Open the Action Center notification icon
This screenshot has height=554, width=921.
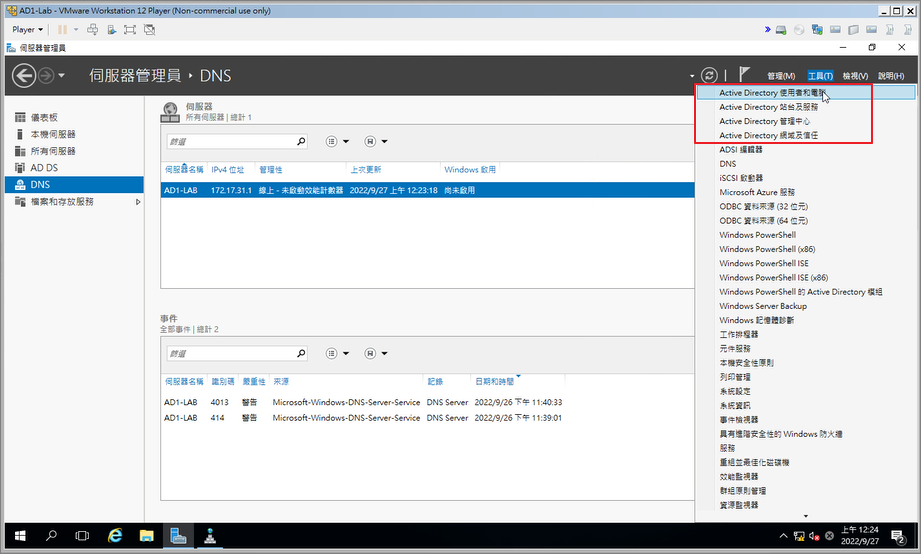click(897, 536)
